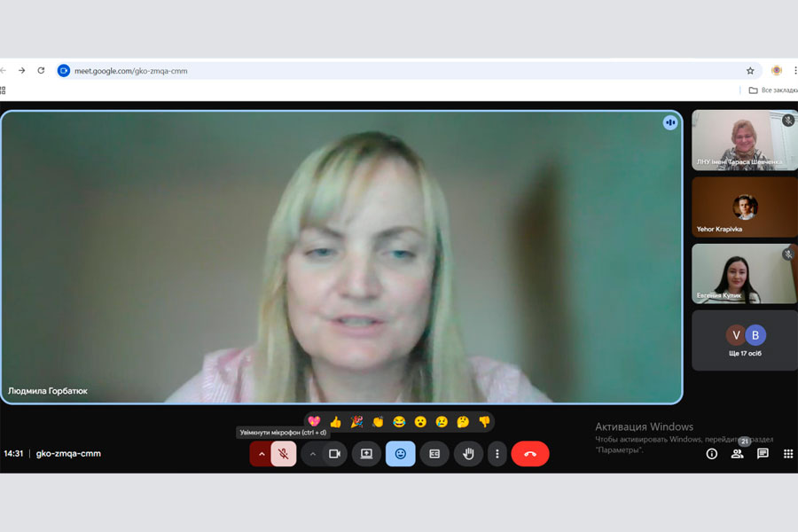Toggle the emoji reactions button
The width and height of the screenshot is (798, 532).
click(x=401, y=454)
